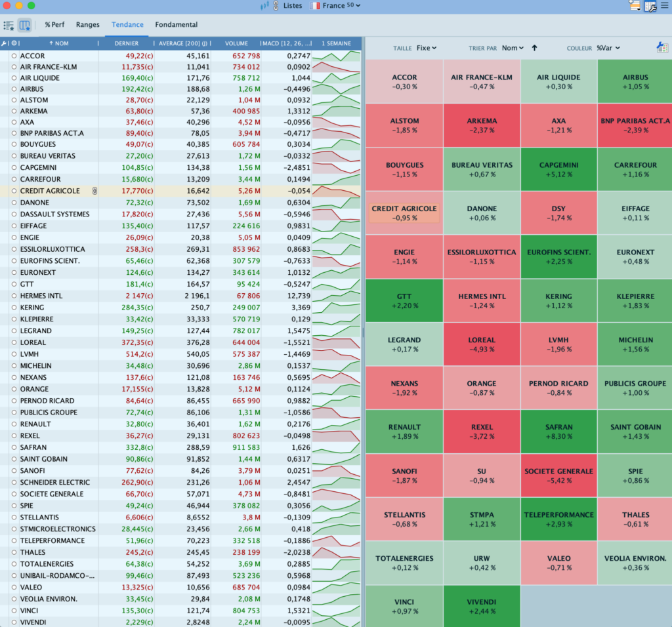Open the column configuration icon at top right
This screenshot has height=627, width=672.
point(650,6)
